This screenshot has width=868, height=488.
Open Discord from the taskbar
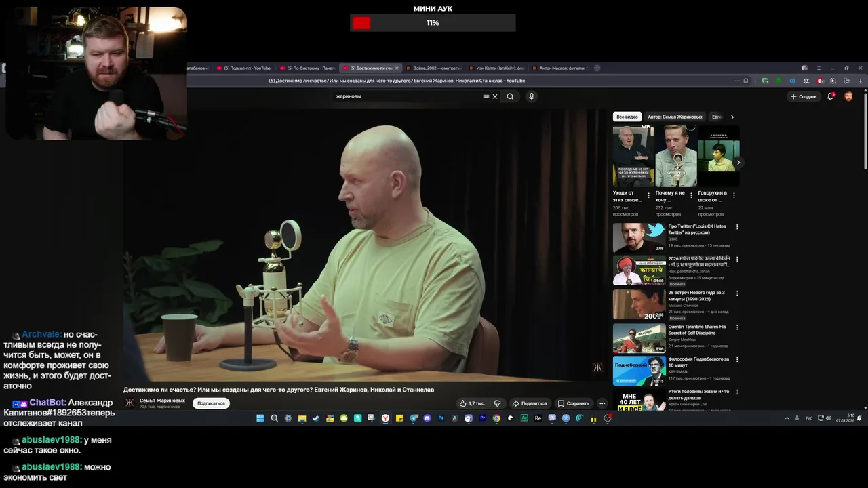coord(427,418)
